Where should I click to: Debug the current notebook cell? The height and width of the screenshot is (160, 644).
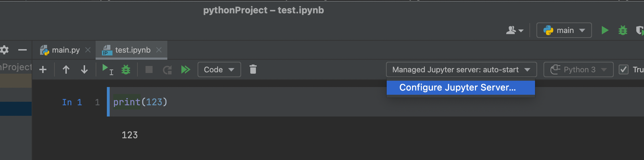125,69
